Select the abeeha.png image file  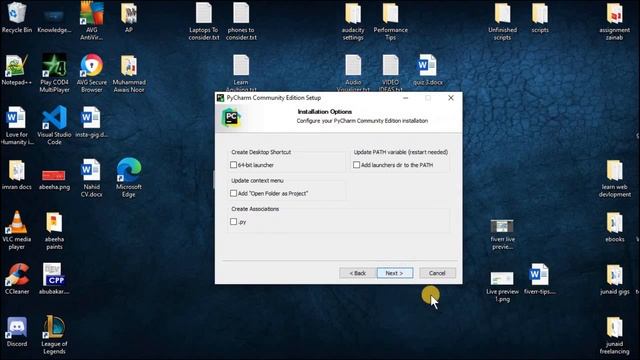point(54,180)
